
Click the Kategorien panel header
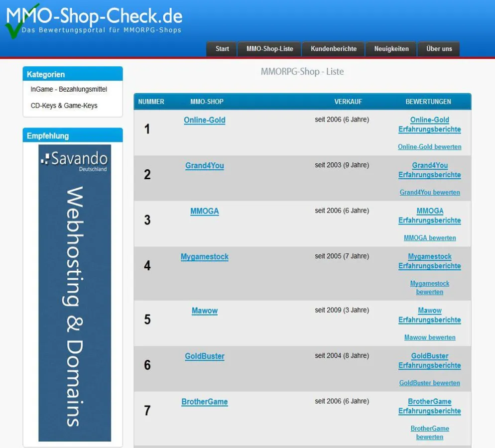click(x=45, y=74)
